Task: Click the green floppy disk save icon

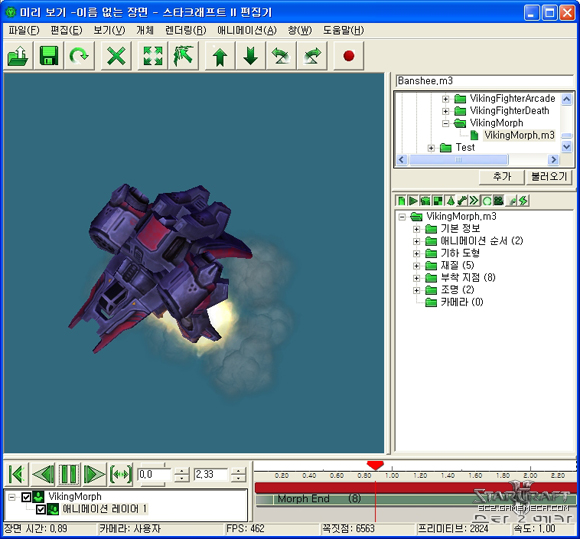Action: [x=49, y=56]
